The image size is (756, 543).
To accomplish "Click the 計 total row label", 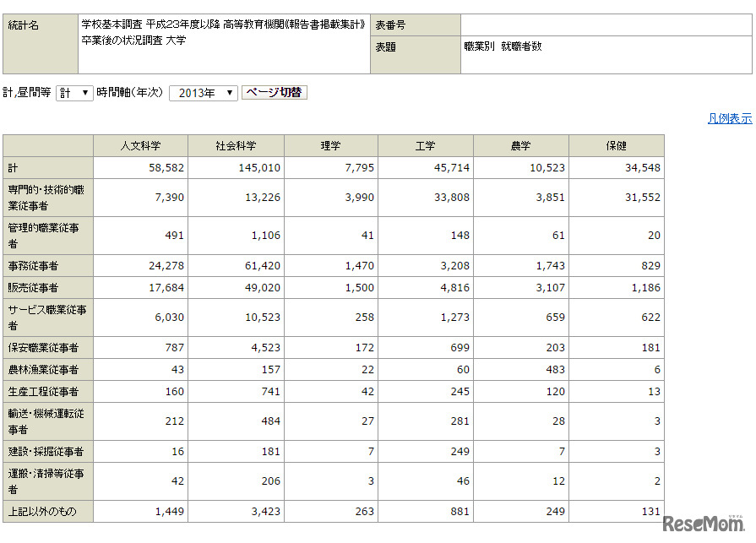I will tap(47, 166).
